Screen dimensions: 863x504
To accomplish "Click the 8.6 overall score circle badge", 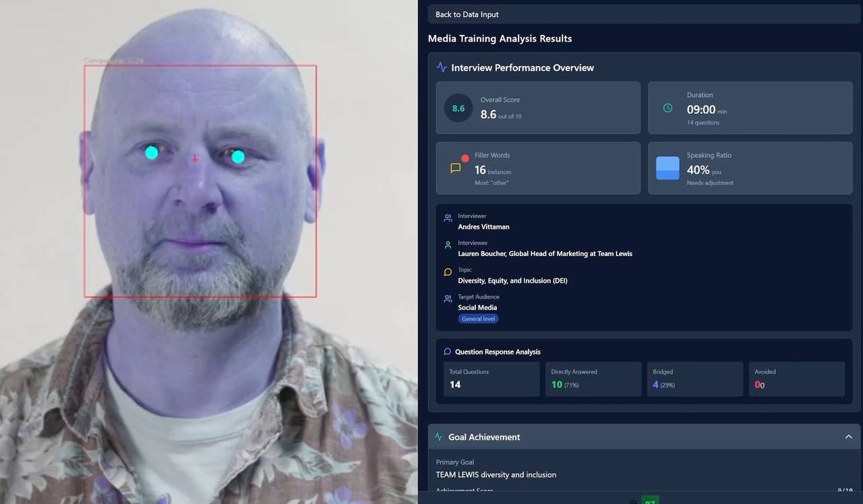I will [458, 108].
